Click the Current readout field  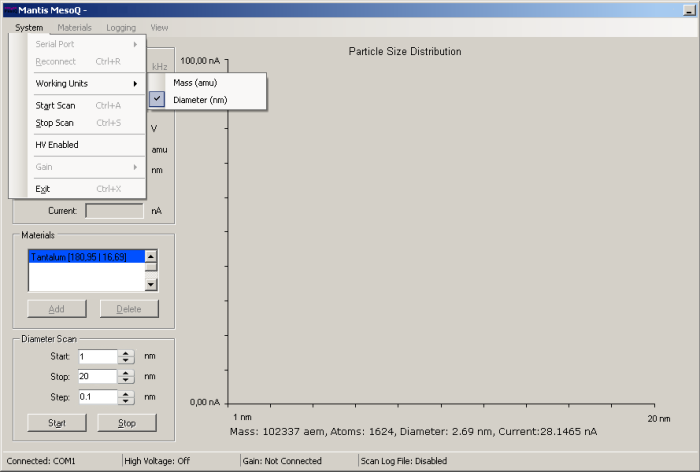click(x=115, y=211)
